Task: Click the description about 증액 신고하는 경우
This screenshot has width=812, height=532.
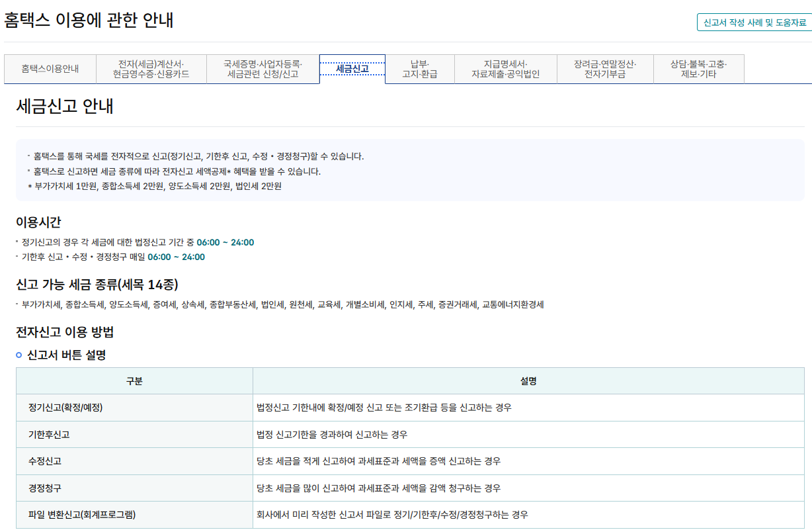Action: [378, 461]
